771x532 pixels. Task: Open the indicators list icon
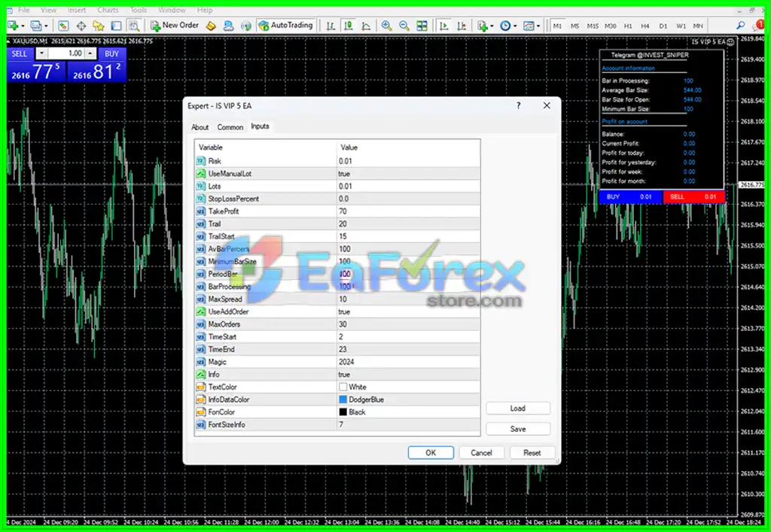pos(483,26)
